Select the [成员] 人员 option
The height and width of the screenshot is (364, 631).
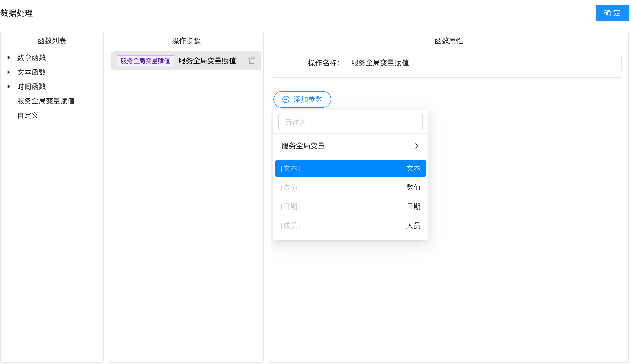pyautogui.click(x=350, y=226)
